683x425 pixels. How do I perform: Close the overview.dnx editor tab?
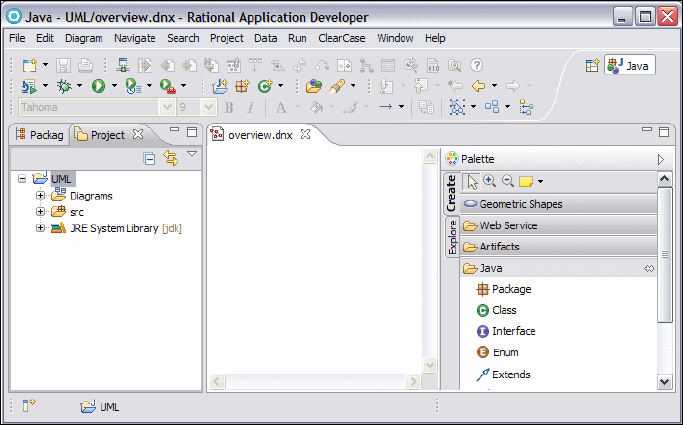pos(305,135)
